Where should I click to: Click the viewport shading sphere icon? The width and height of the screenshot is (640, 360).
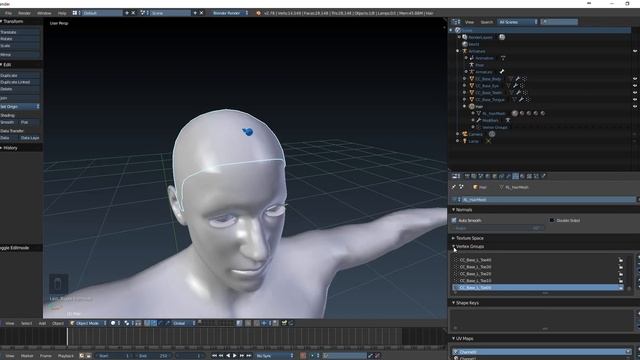click(113, 323)
